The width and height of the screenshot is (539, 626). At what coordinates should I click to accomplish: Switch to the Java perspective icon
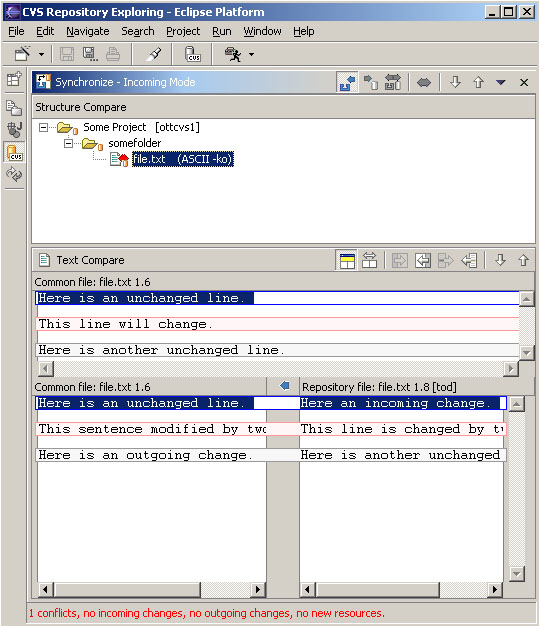[14, 129]
